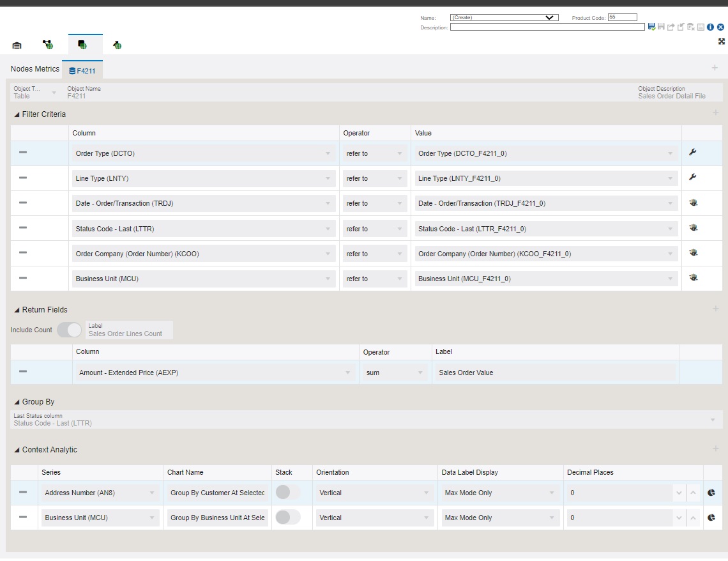
Task: Click the icon on Business Unit filter row
Action: 693,278
